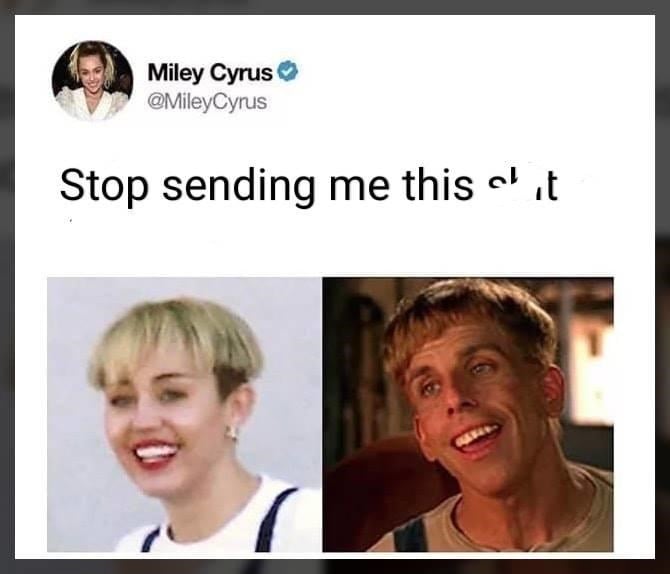The width and height of the screenshot is (670, 574).
Task: Click the earring in the left photo
Action: pos(232,433)
